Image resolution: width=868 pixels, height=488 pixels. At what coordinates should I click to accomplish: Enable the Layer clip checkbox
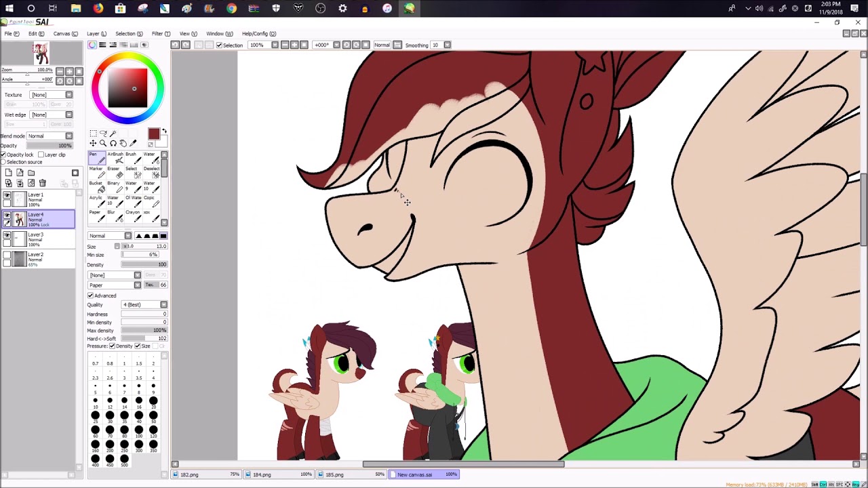click(x=41, y=155)
